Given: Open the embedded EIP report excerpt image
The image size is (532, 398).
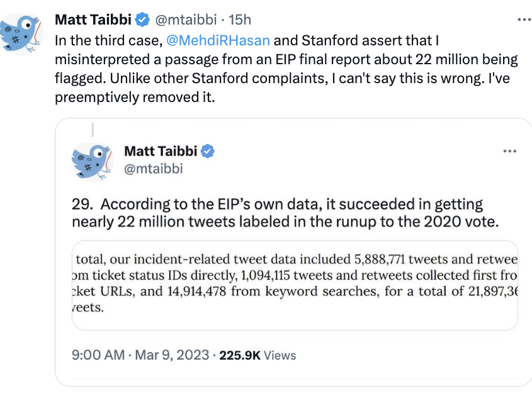Looking at the screenshot, I should (x=295, y=285).
